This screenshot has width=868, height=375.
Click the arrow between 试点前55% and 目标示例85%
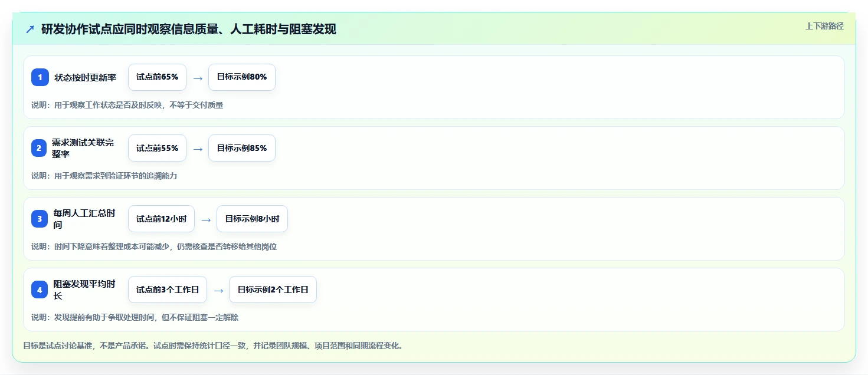pyautogui.click(x=198, y=149)
